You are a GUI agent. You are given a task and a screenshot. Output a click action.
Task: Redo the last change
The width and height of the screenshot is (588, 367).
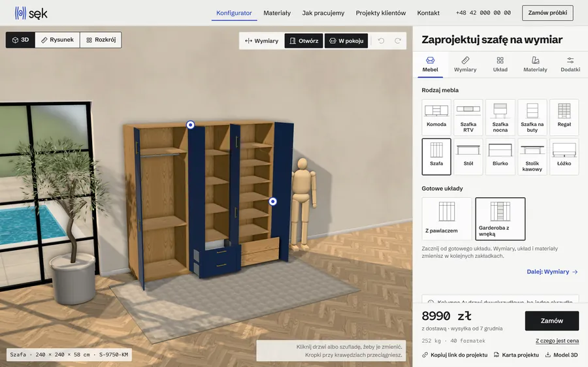pyautogui.click(x=397, y=41)
